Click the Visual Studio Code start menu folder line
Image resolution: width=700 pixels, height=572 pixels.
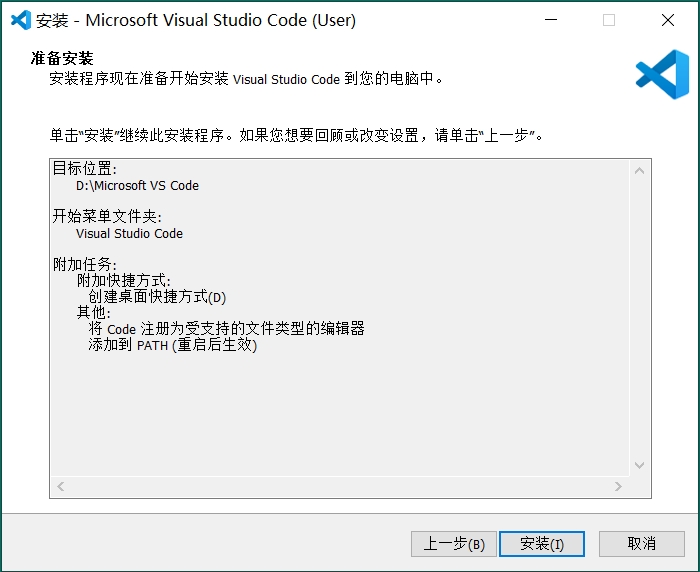click(x=129, y=234)
